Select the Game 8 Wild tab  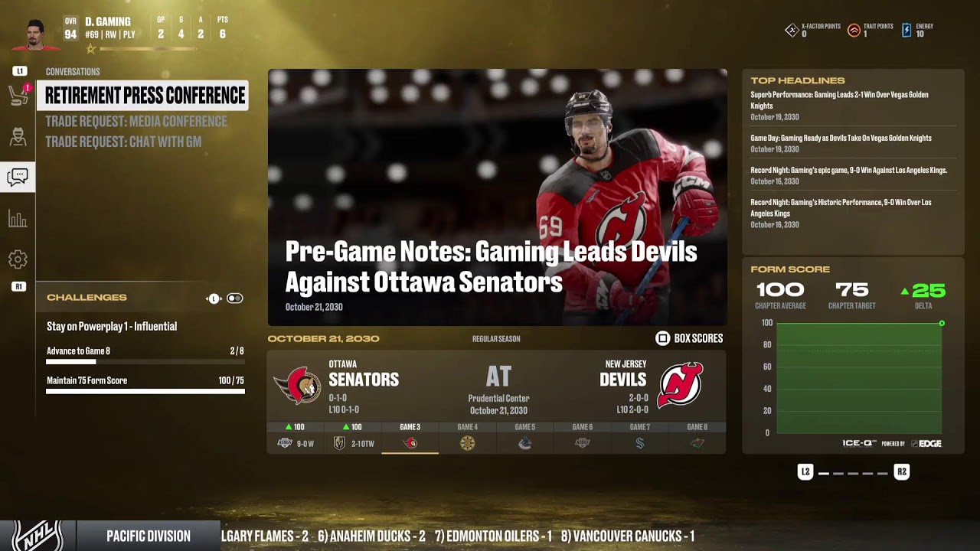click(x=697, y=437)
